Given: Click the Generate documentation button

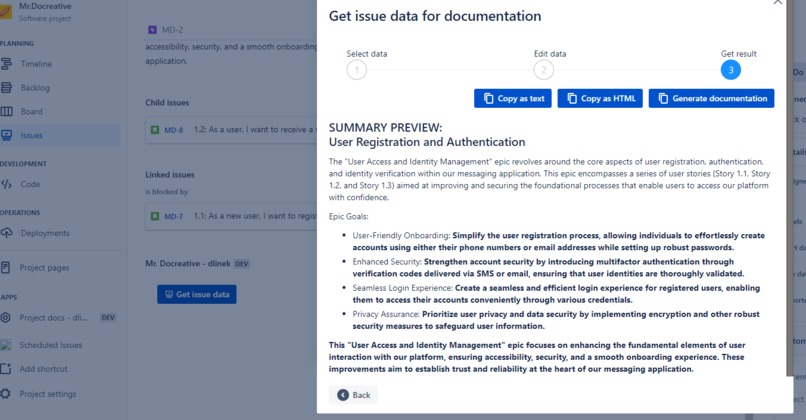Looking at the screenshot, I should point(711,98).
